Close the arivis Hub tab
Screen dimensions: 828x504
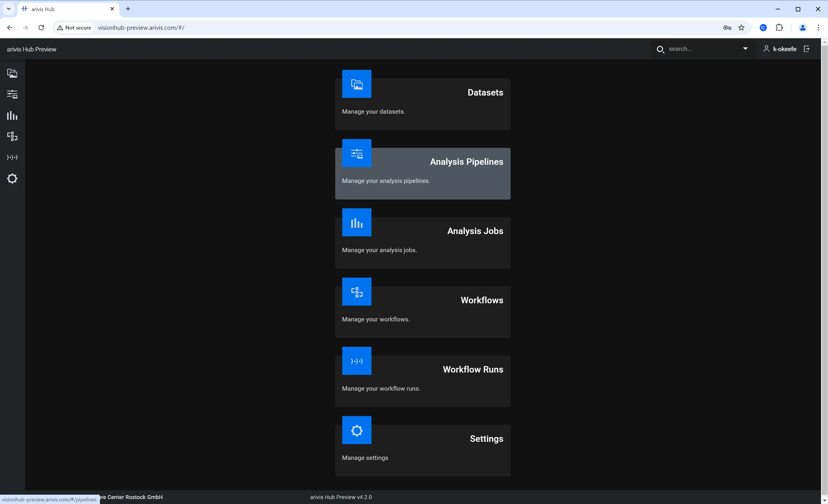coord(112,9)
